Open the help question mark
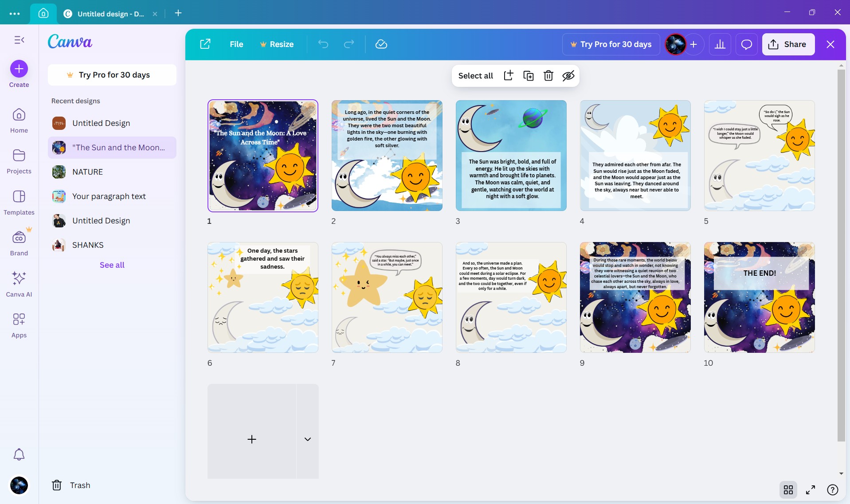Screen dimensions: 850x504 pyautogui.click(x=833, y=490)
